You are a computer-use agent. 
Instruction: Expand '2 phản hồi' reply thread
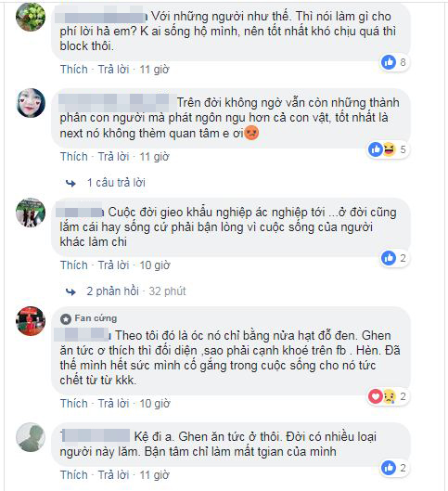click(x=112, y=291)
